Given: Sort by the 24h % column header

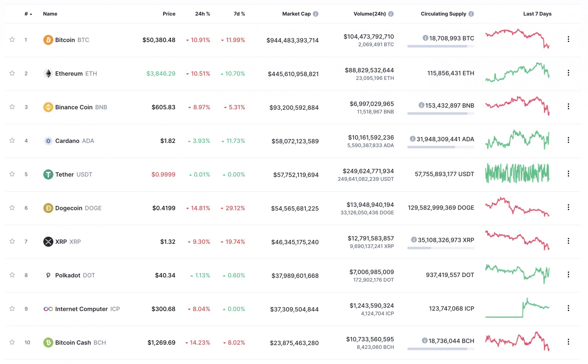Looking at the screenshot, I should click(x=202, y=14).
